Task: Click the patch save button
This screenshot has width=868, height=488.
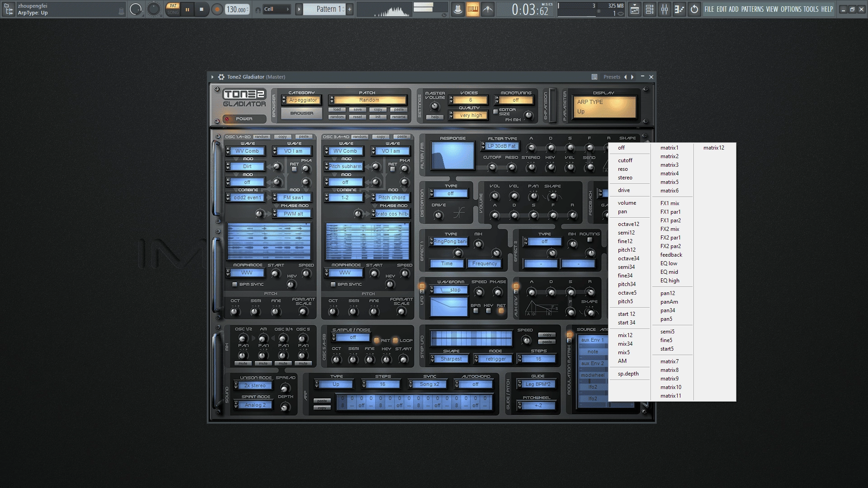Action: tap(358, 109)
